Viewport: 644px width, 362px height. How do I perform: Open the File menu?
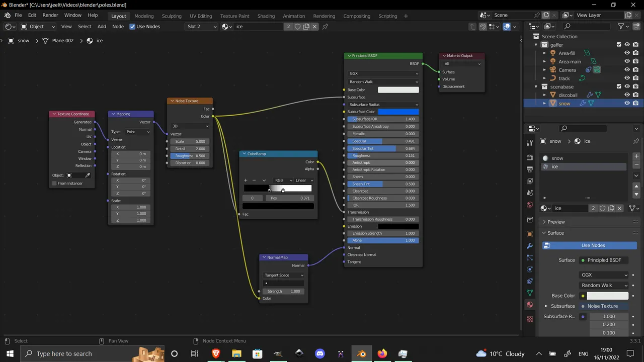pos(18,15)
